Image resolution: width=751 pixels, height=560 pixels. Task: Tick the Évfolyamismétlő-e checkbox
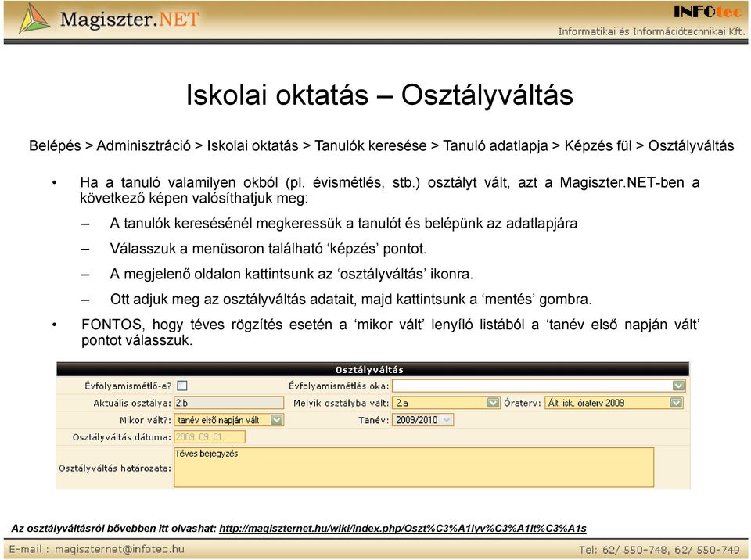click(182, 386)
